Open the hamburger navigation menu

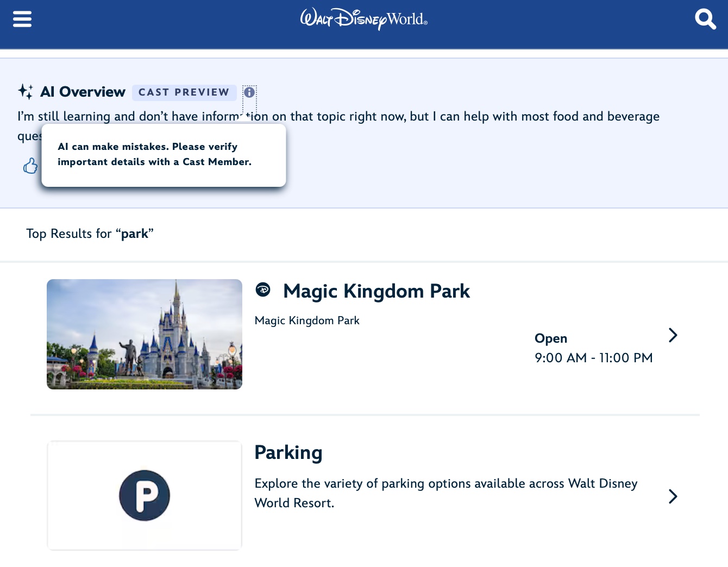tap(22, 19)
